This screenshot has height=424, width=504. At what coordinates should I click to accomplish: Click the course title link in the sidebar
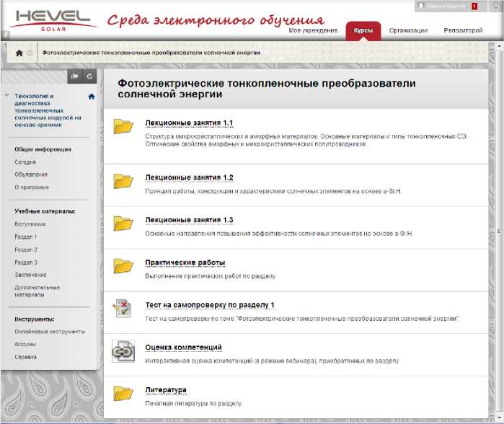(48, 110)
